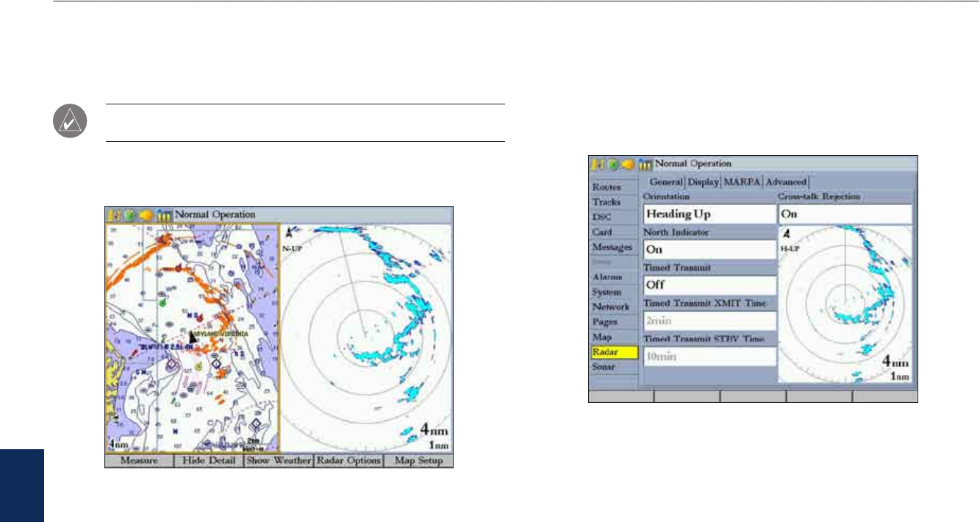The image size is (980, 522).
Task: Switch to the General tab
Action: coord(666,182)
